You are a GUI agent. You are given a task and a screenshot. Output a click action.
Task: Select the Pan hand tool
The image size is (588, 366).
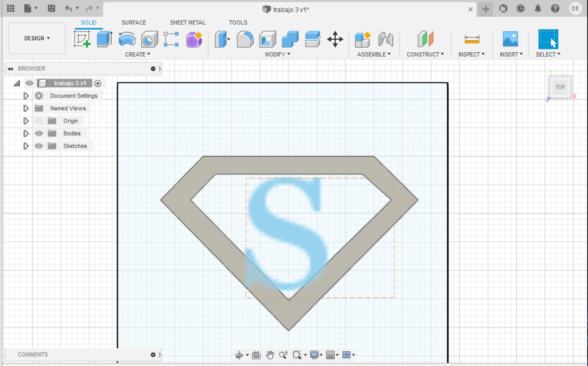click(270, 355)
